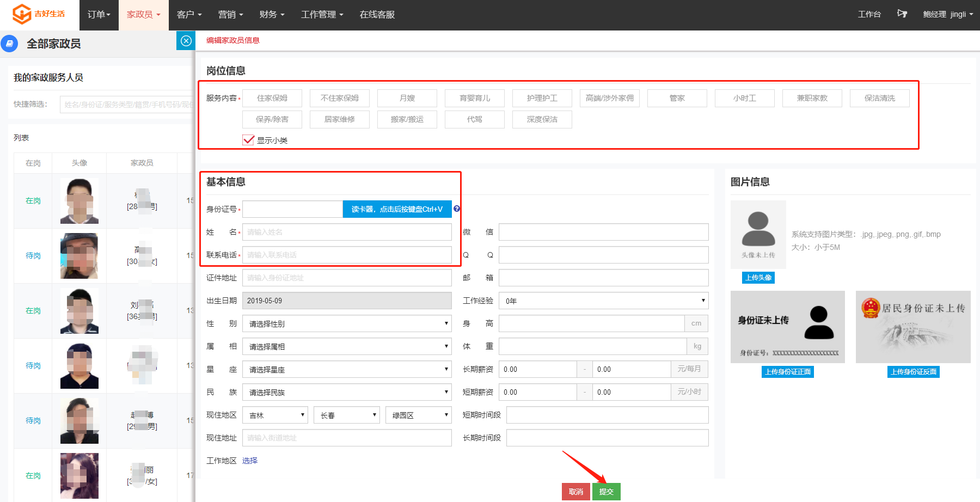Click the red 取消 button
Viewport: 980px width, 502px height.
coord(576,492)
